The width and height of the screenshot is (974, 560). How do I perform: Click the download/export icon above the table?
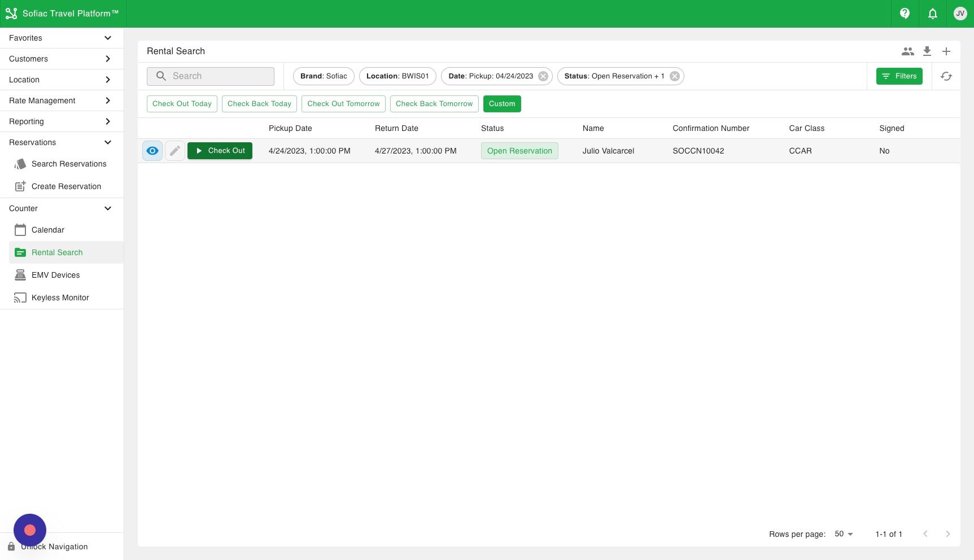(x=927, y=51)
